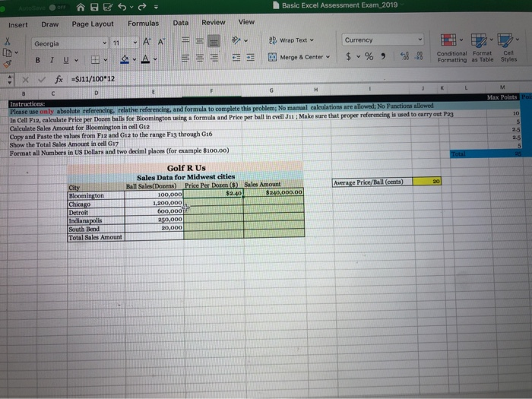
Task: Click the Home icon in title bar
Action: point(81,7)
